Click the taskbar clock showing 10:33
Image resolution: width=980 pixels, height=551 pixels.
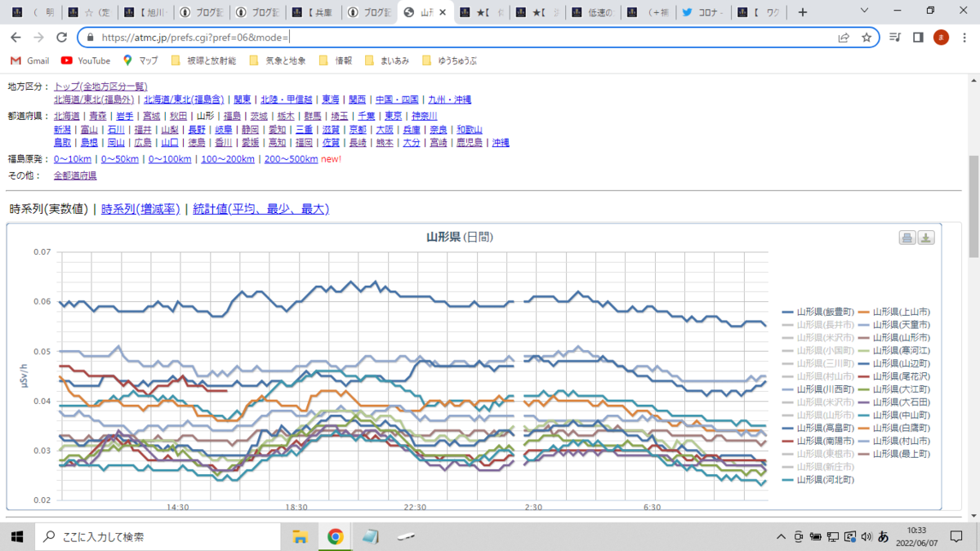pyautogui.click(x=916, y=536)
